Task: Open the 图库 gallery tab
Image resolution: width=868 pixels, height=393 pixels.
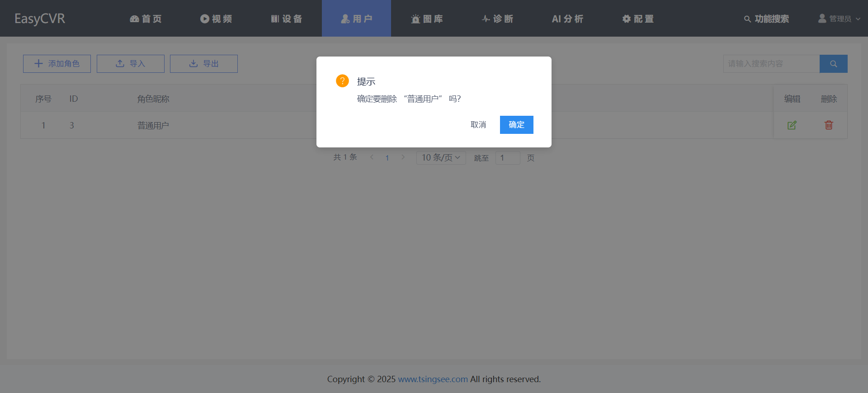Action: 427,19
